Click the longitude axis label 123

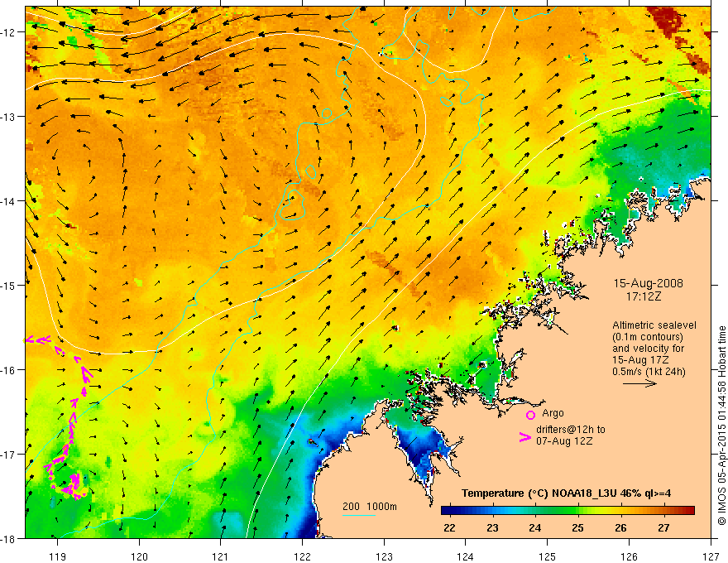[384, 556]
